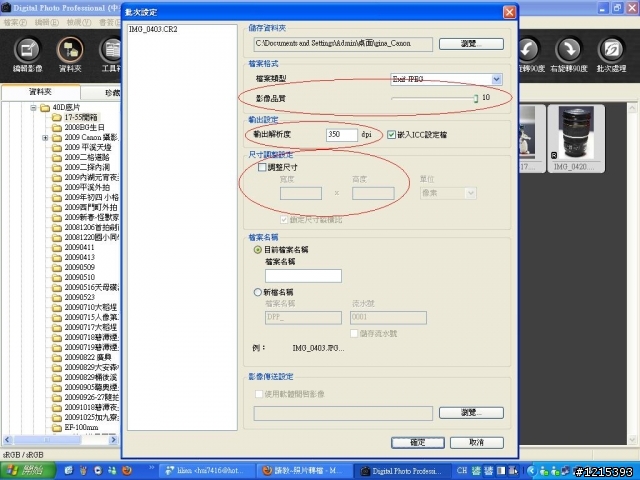Select the 2008BG生日 folder

78,127
